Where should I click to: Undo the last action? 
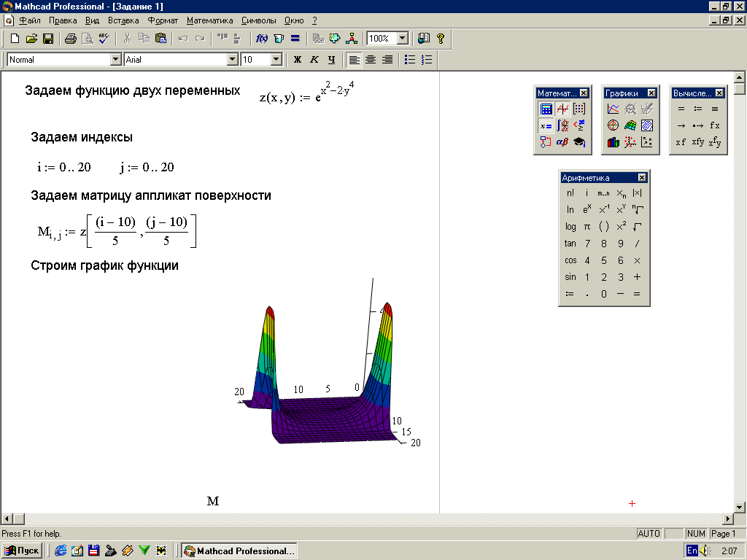(183, 39)
